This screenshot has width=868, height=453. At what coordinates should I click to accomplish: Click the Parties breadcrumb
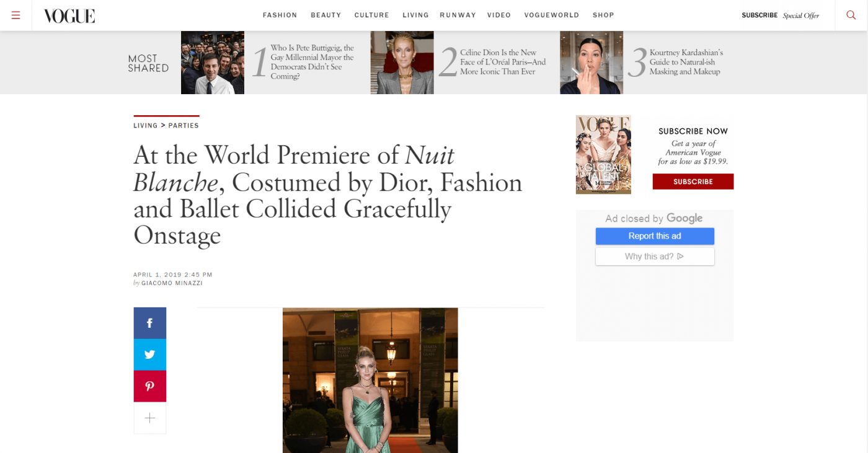[184, 125]
